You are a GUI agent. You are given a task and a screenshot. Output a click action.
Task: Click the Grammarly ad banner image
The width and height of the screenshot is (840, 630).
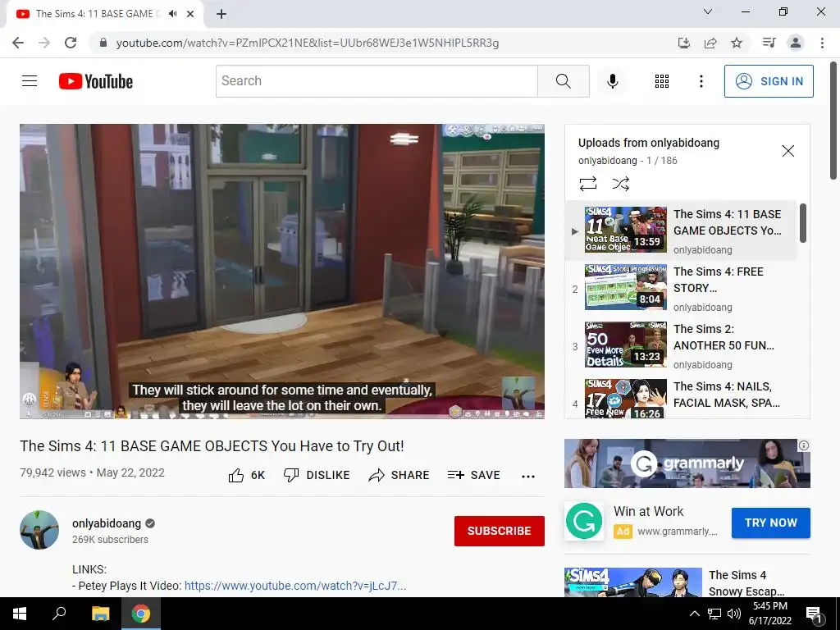click(x=687, y=463)
